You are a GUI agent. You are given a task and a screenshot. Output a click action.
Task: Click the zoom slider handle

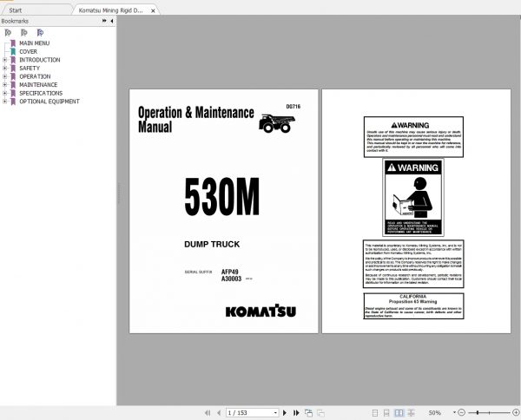pyautogui.click(x=478, y=412)
